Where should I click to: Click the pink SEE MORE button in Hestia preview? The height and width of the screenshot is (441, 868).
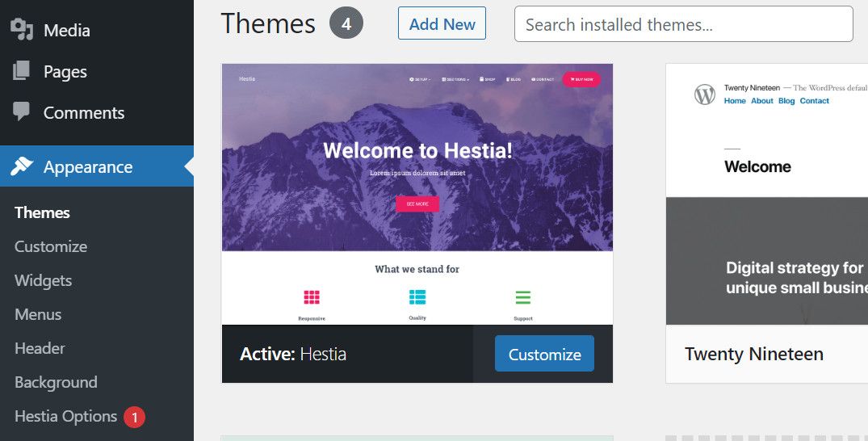(417, 204)
